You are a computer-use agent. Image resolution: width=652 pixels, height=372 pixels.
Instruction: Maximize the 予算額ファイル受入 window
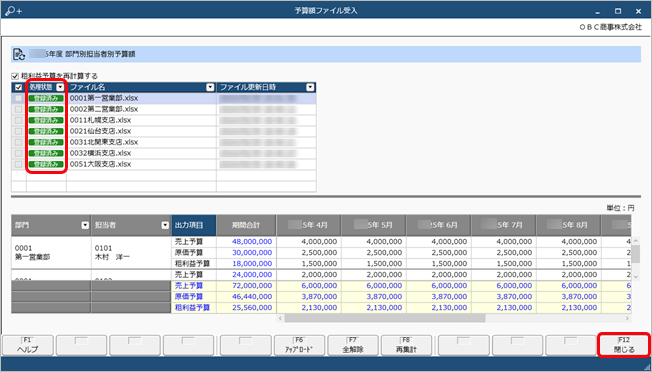pyautogui.click(x=618, y=11)
